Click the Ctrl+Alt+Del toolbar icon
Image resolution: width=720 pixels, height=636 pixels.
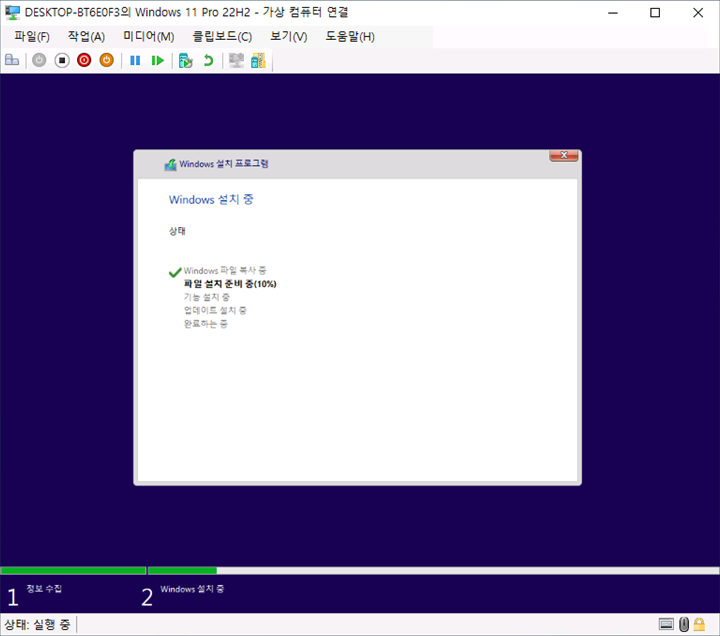[x=12, y=60]
